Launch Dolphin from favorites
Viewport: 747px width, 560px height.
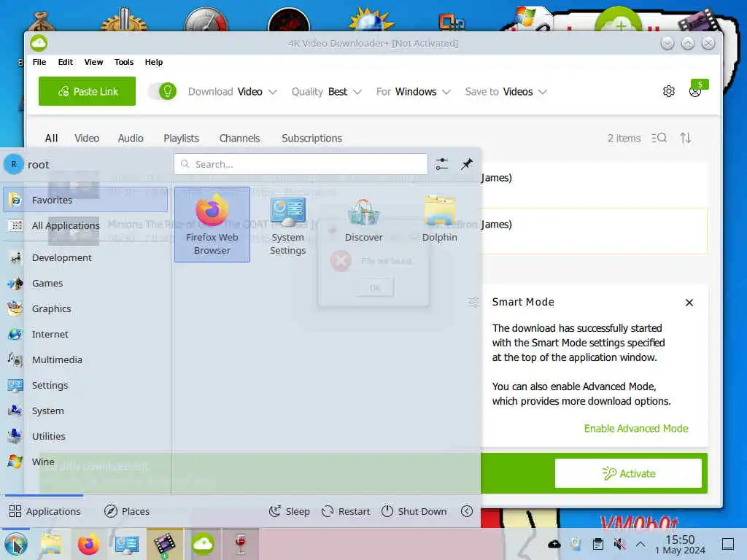pos(439,225)
